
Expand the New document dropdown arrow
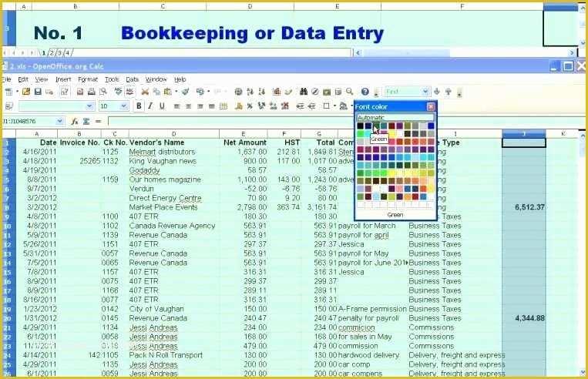[x=17, y=92]
